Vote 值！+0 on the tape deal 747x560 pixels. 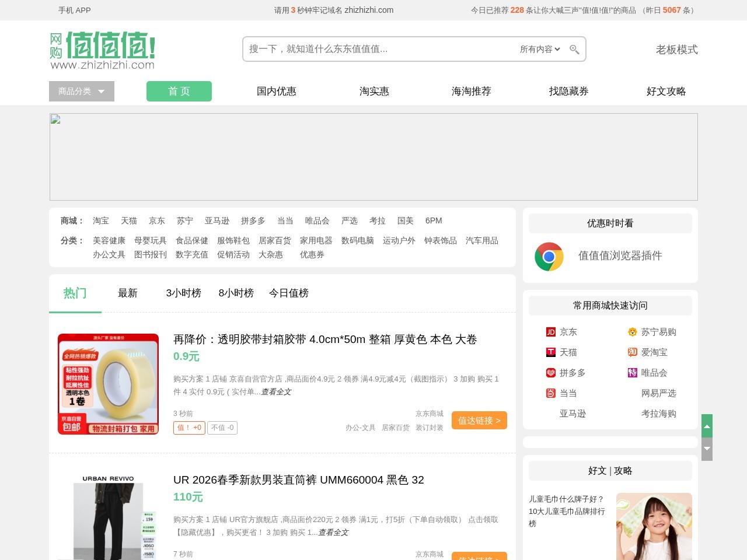tap(189, 428)
